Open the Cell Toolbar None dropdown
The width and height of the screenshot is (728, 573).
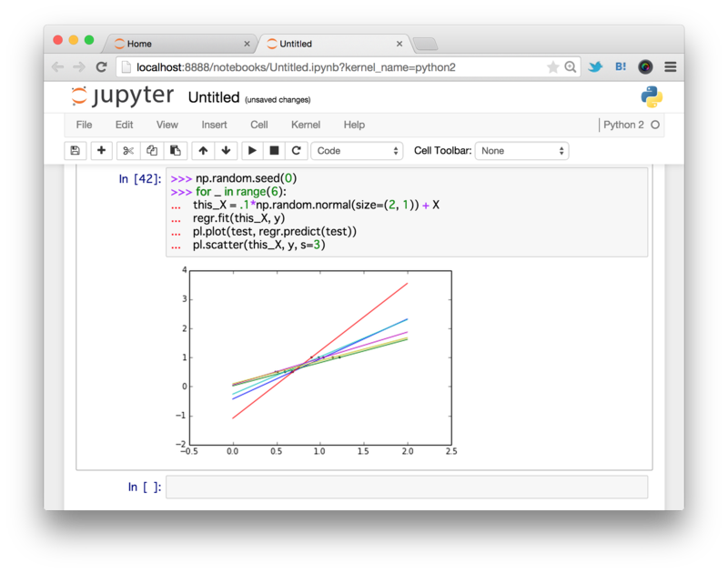[521, 151]
